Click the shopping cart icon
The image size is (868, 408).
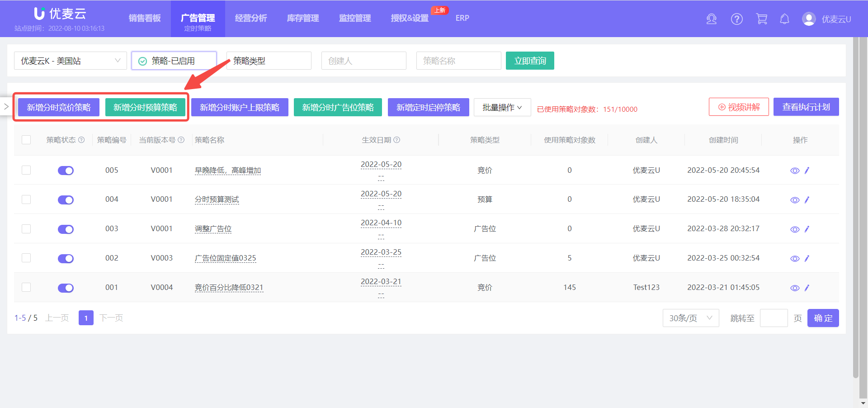(761, 19)
